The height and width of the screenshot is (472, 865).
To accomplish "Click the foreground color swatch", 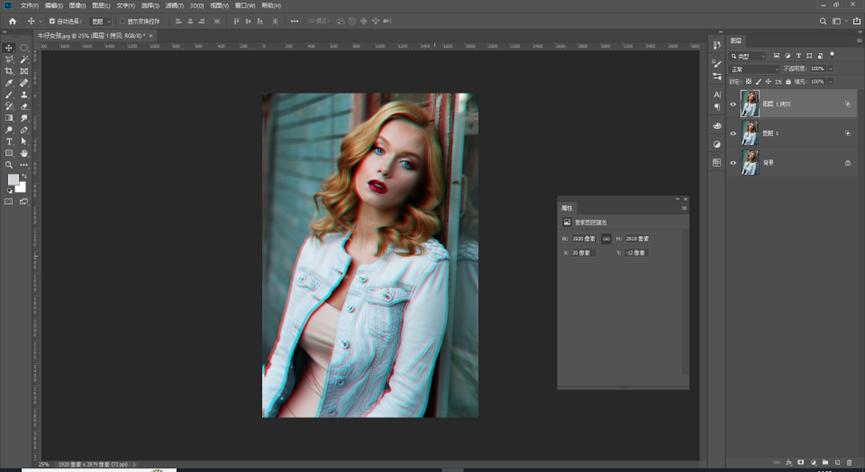I will (14, 181).
